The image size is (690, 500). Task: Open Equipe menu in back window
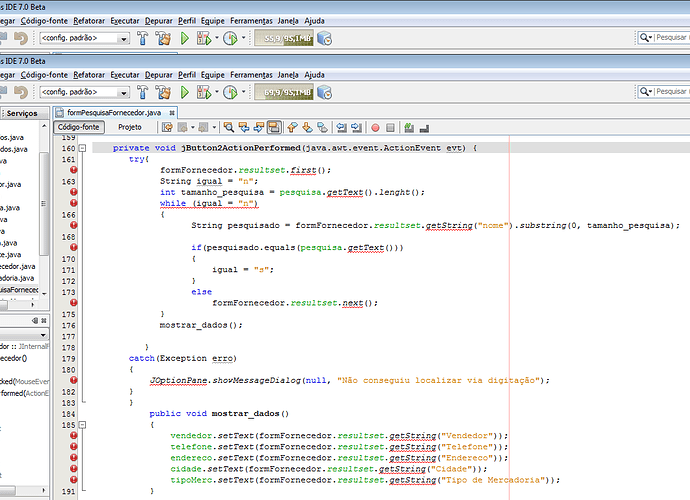[x=213, y=21]
